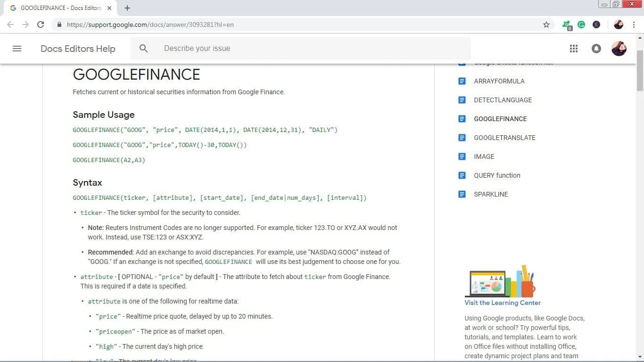Viewport: 644px width, 362px height.
Task: Click the TODAY()-30 sample formula line
Action: pyautogui.click(x=160, y=145)
